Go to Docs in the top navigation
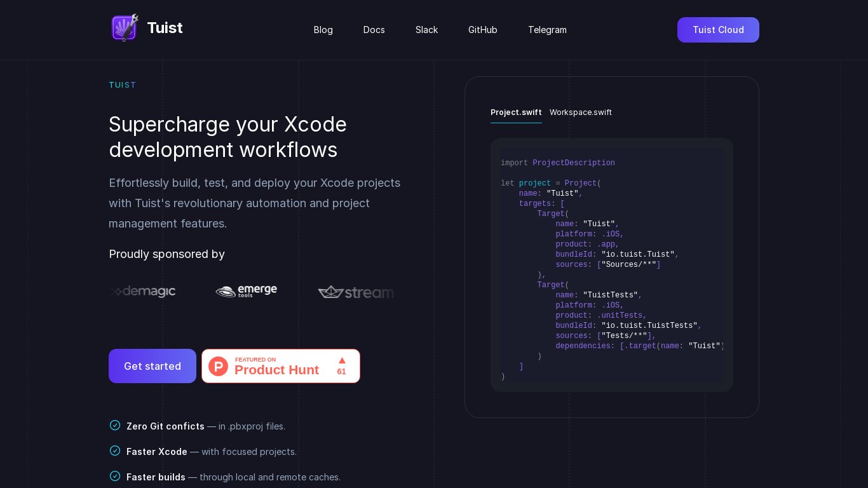868x488 pixels. pos(374,30)
